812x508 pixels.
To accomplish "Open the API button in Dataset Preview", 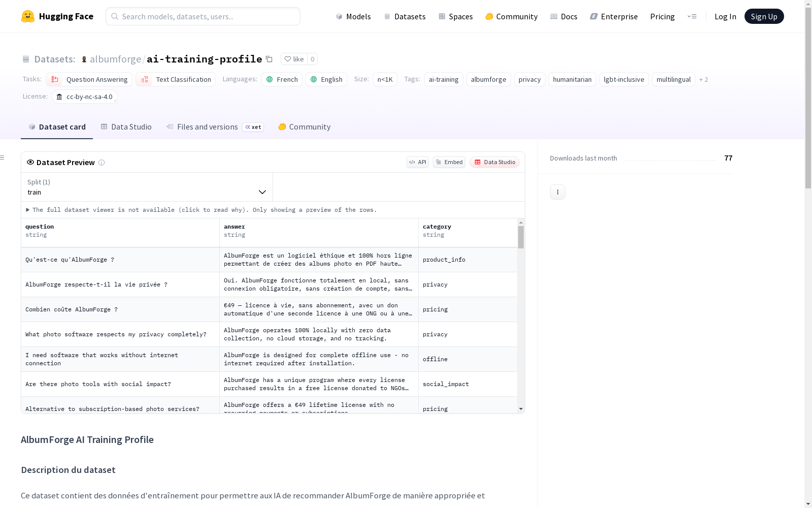I will click(x=418, y=162).
